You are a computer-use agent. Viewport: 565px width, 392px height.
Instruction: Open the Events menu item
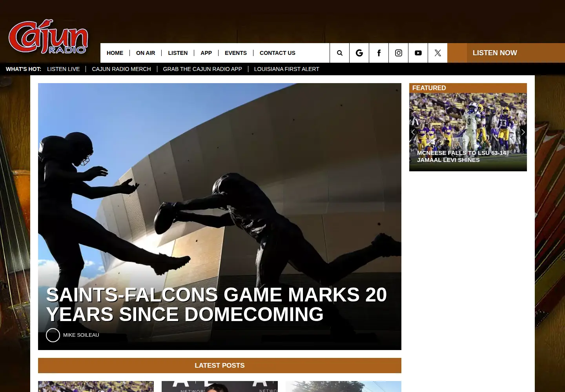(x=236, y=53)
